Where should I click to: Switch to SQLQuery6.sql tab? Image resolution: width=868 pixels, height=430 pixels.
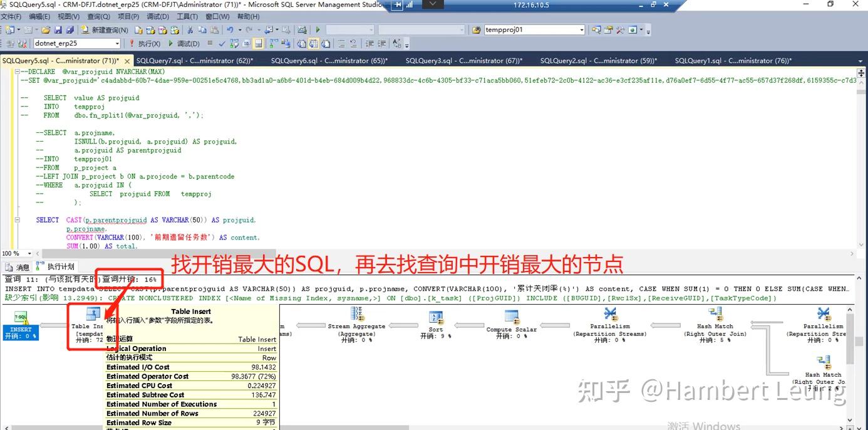coord(329,61)
